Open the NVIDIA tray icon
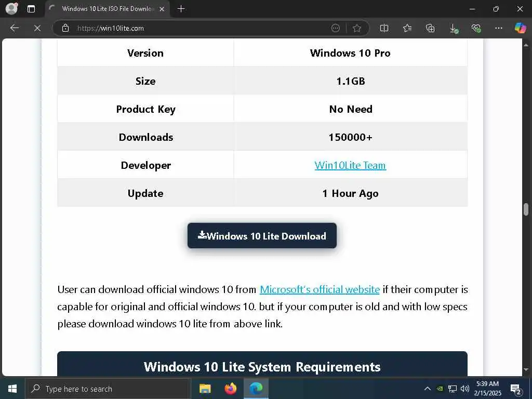Viewport: 532px width, 399px height. 440,389
